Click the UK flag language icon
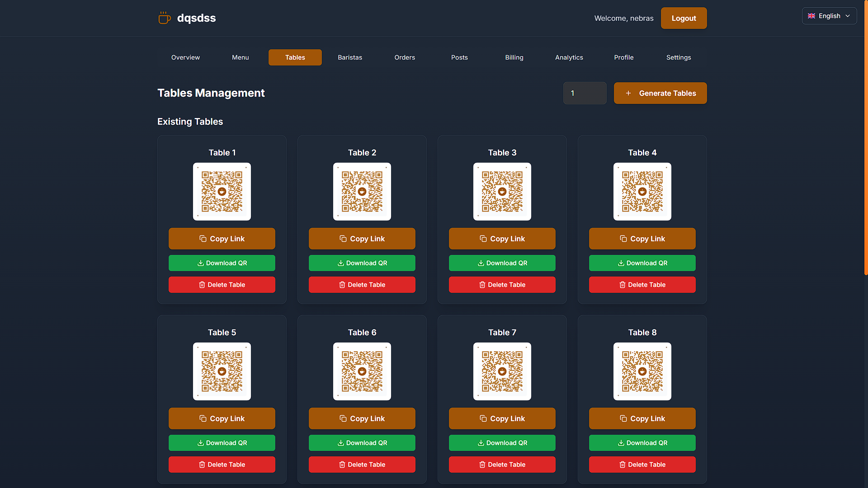This screenshot has height=488, width=868. [811, 16]
